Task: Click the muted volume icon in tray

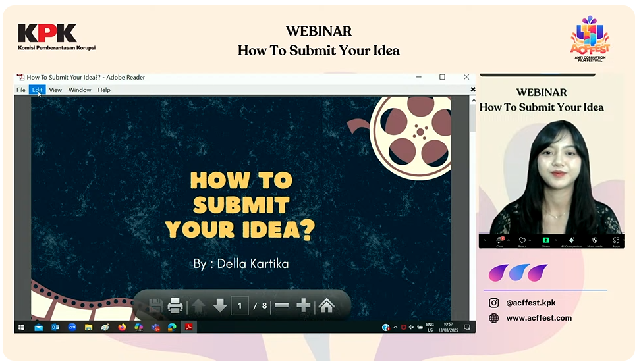Action: [x=412, y=327]
